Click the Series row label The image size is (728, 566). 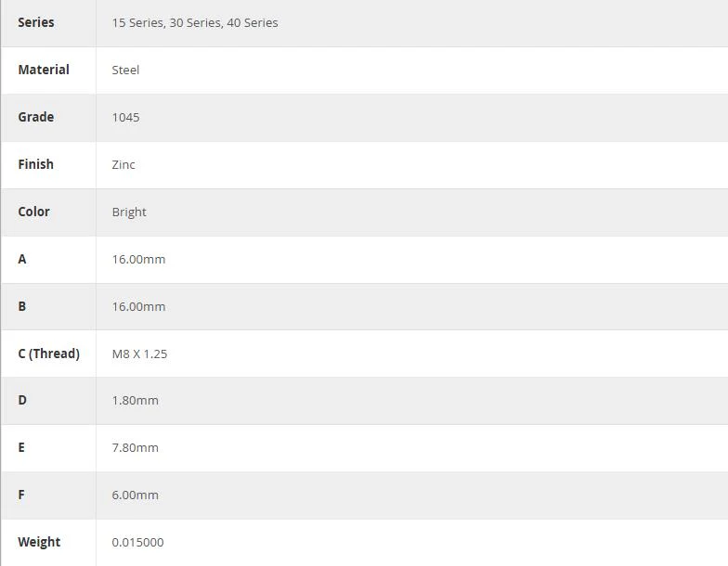click(35, 22)
